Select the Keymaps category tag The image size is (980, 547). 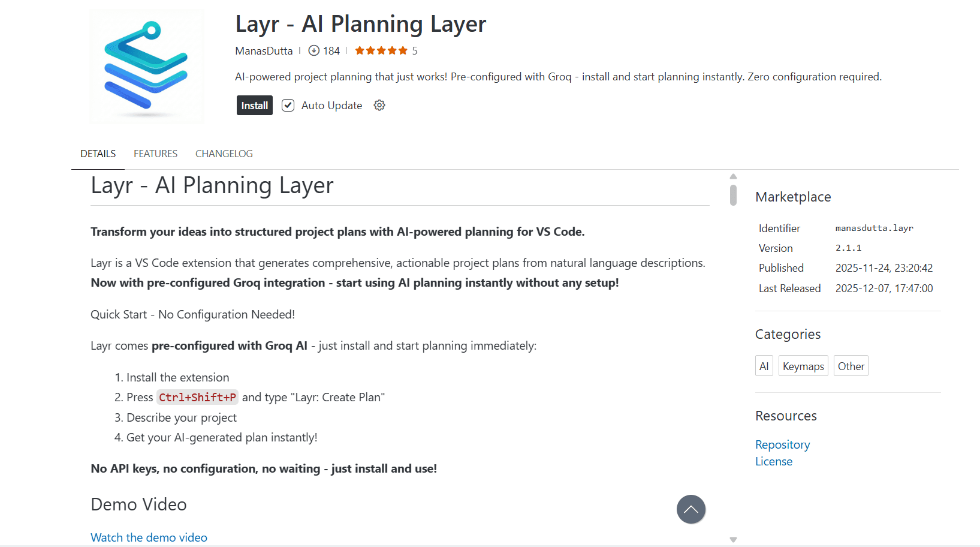coord(803,366)
